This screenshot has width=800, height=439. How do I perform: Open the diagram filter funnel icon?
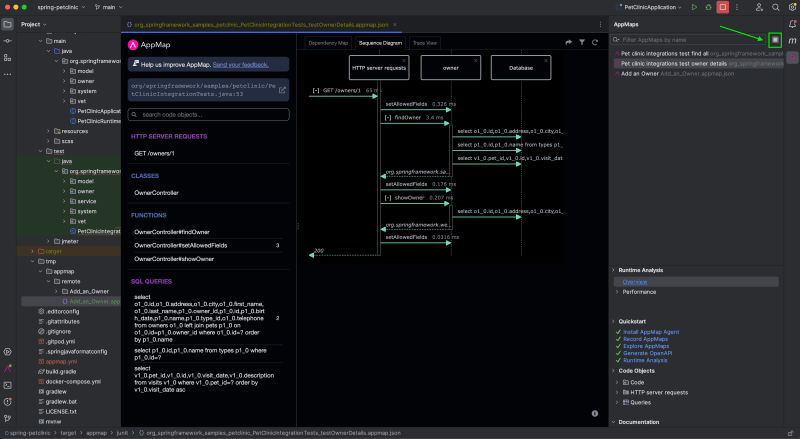coord(582,42)
